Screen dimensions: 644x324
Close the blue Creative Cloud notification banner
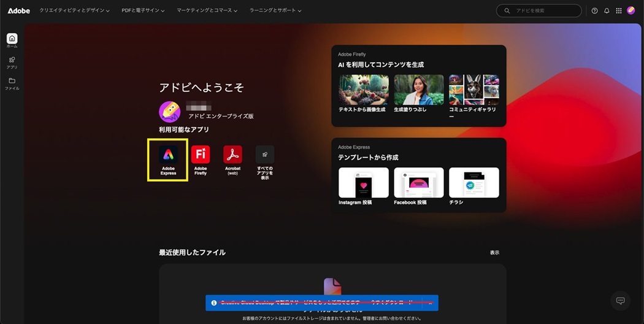(x=431, y=303)
